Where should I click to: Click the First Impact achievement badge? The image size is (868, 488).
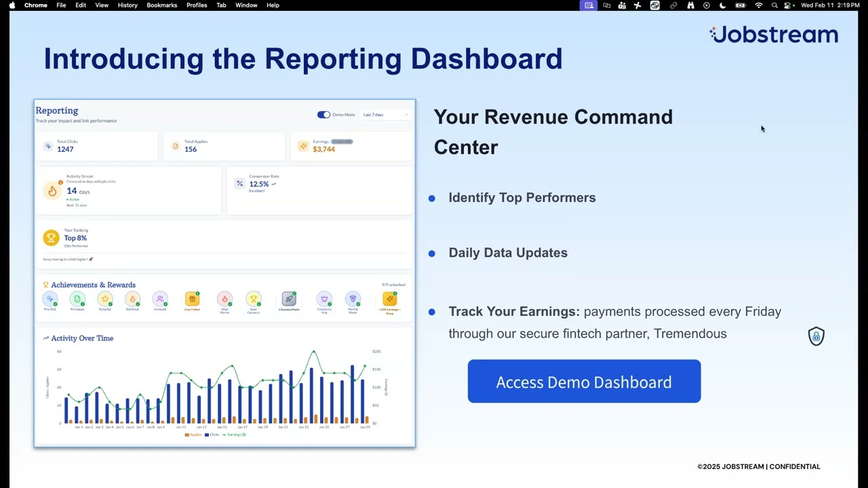click(x=77, y=299)
